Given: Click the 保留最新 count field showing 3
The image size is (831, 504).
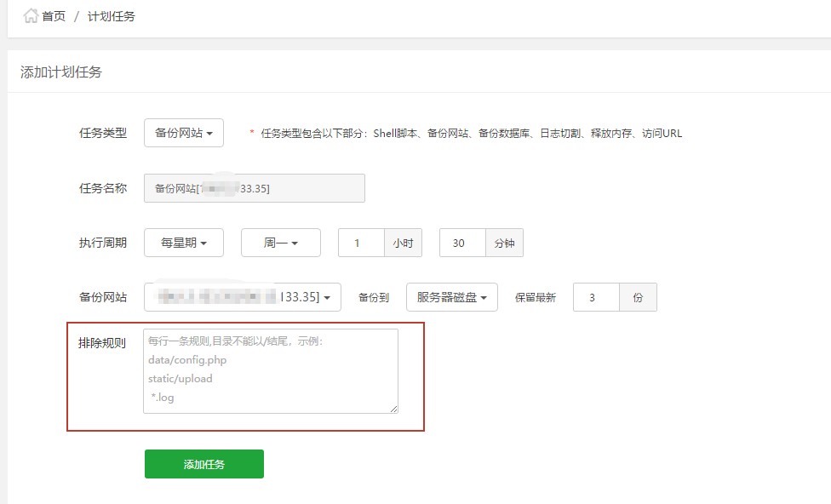Looking at the screenshot, I should (x=595, y=297).
